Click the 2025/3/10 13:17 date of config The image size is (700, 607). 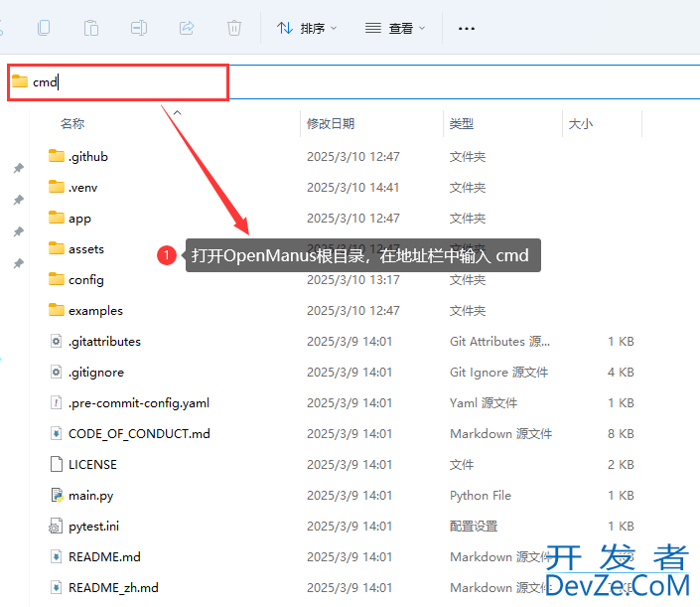352,279
